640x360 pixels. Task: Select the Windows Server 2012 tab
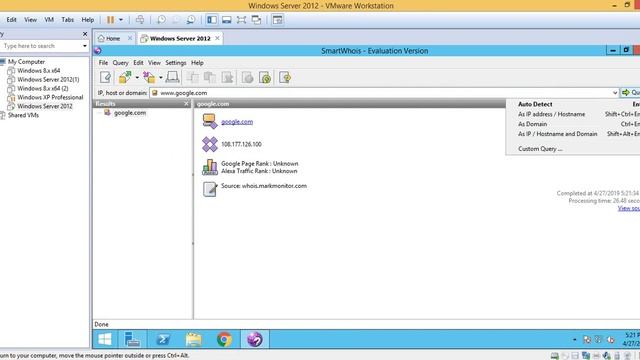[180, 38]
